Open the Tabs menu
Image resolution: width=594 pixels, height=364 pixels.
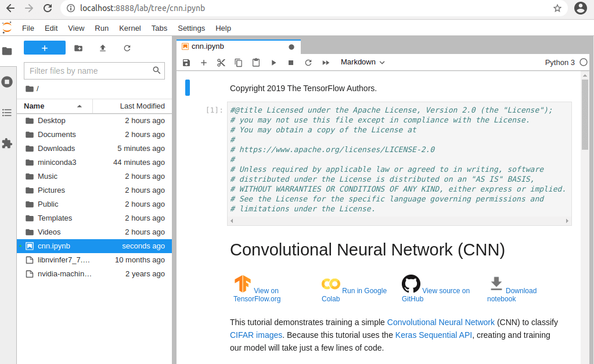pyautogui.click(x=159, y=28)
